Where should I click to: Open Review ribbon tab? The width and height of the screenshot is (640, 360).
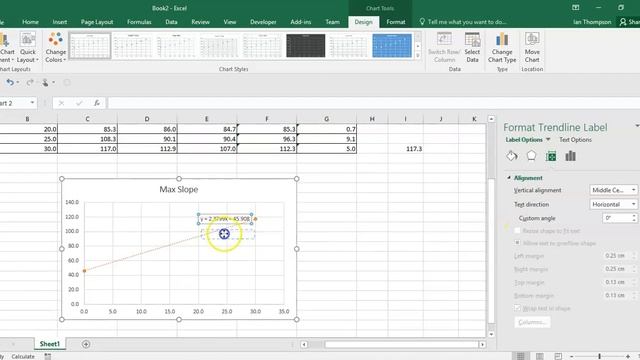(x=200, y=22)
